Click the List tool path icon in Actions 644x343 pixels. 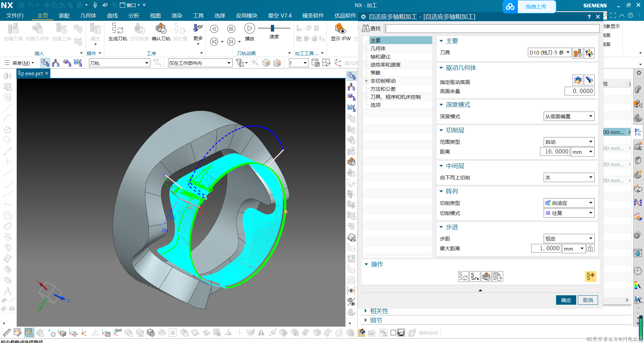point(497,276)
